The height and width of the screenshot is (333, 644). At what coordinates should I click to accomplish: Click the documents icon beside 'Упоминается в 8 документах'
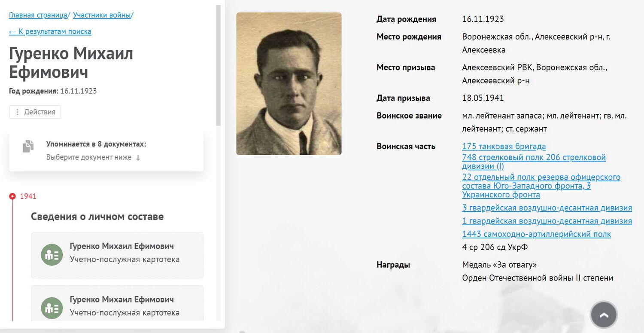click(x=28, y=146)
